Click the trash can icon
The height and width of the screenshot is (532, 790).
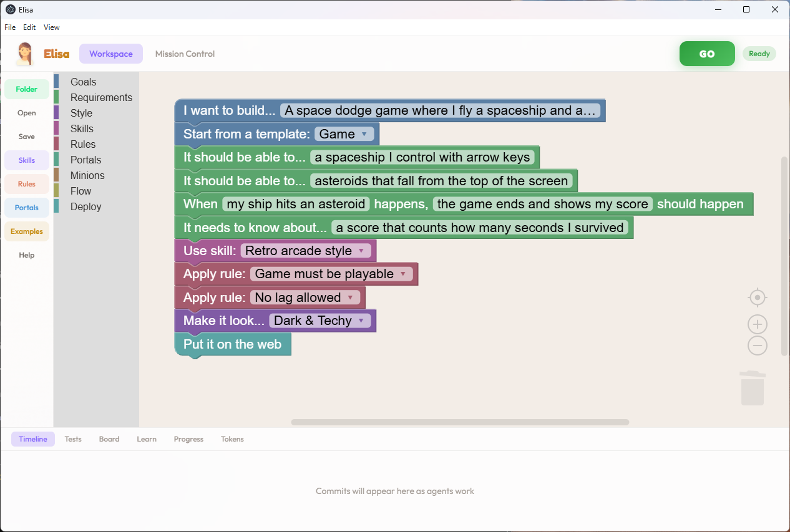pyautogui.click(x=752, y=388)
